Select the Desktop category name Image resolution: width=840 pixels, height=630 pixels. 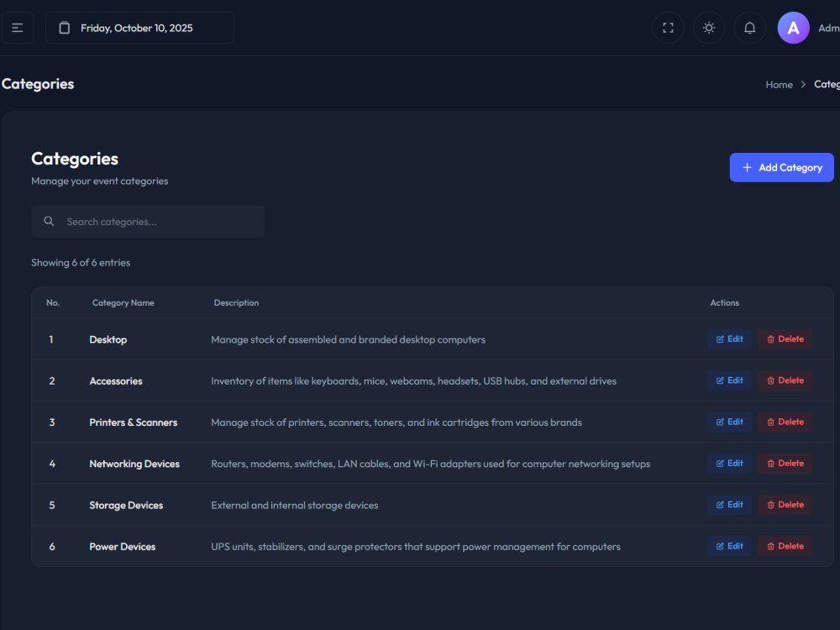pos(108,339)
